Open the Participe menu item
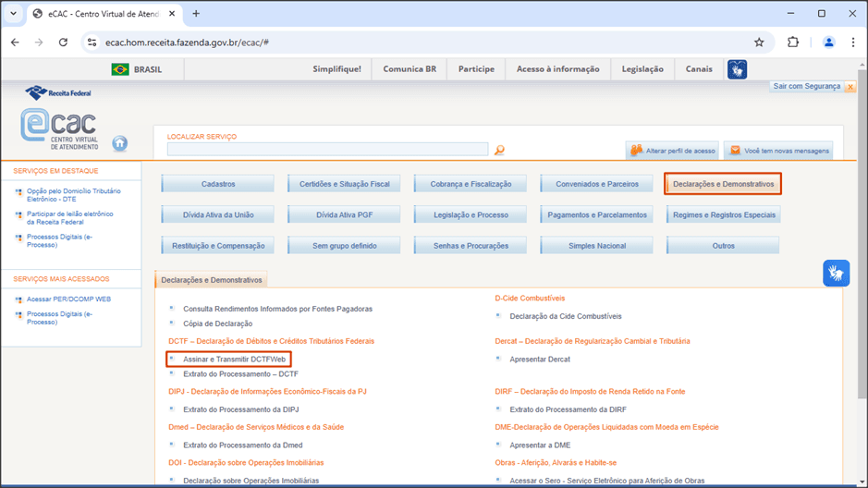This screenshot has height=488, width=868. 476,69
